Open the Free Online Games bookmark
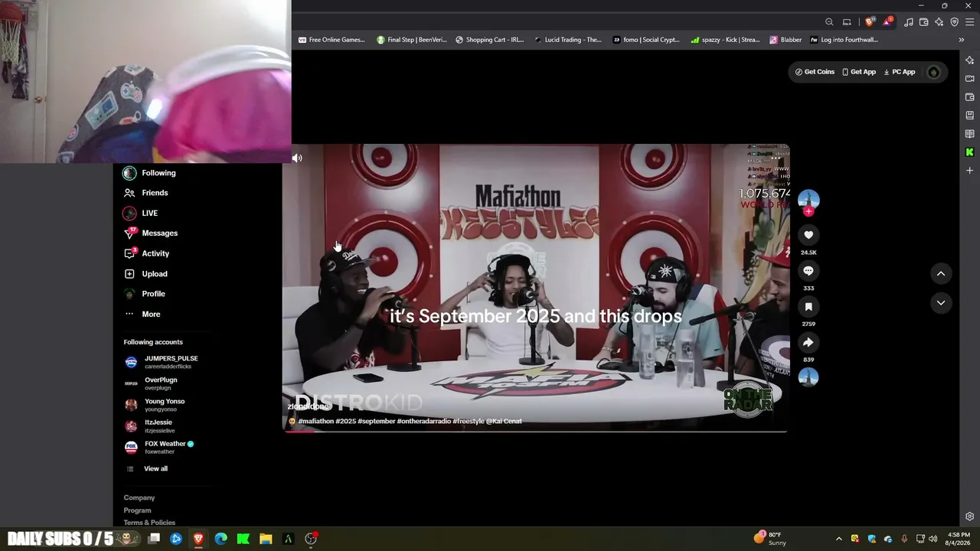This screenshot has width=980, height=551. pyautogui.click(x=332, y=40)
